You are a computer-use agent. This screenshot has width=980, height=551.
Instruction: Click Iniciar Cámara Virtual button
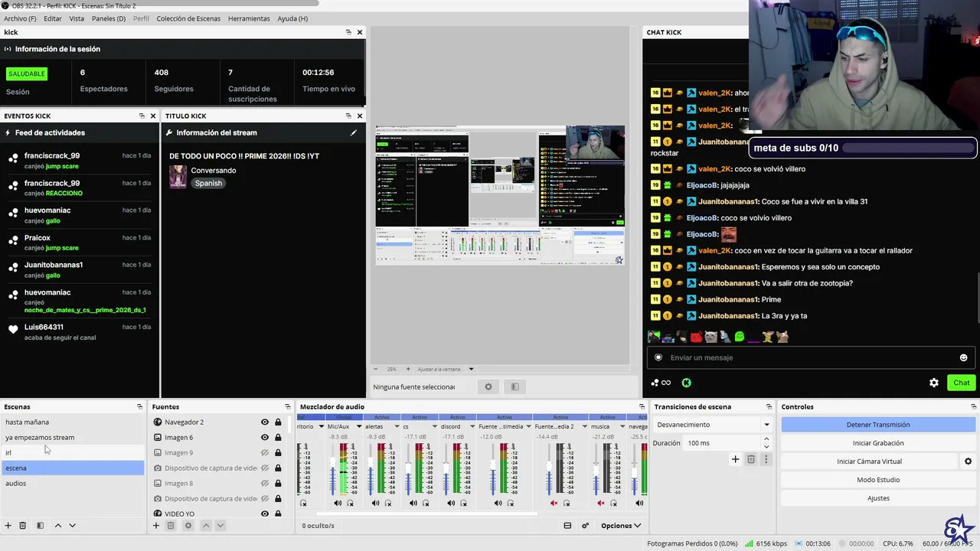[x=869, y=461]
